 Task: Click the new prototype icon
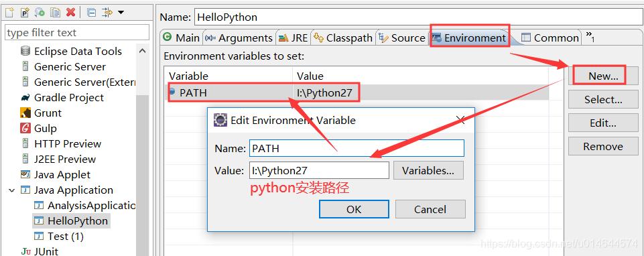click(25, 12)
